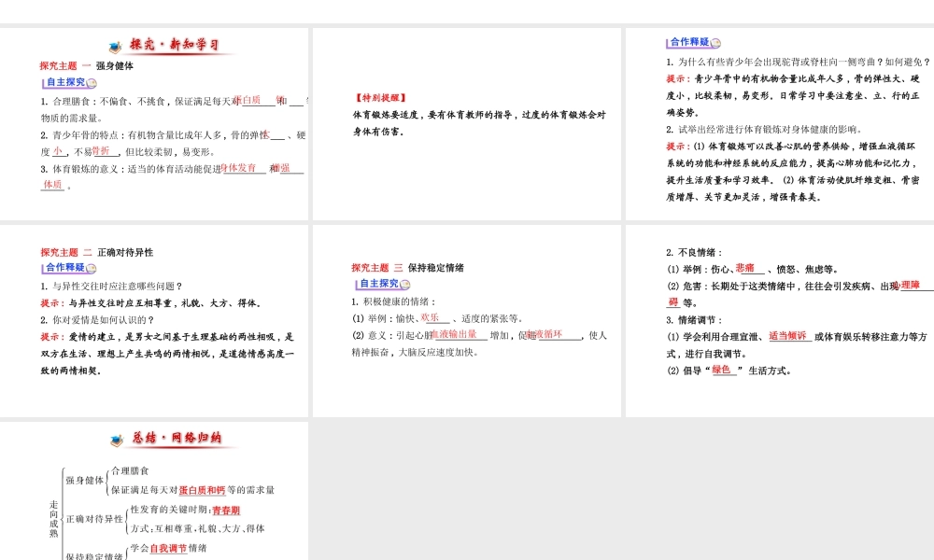
Task: Click the answer 提示：与异性交往时应互相尊重
Action: coord(150,303)
